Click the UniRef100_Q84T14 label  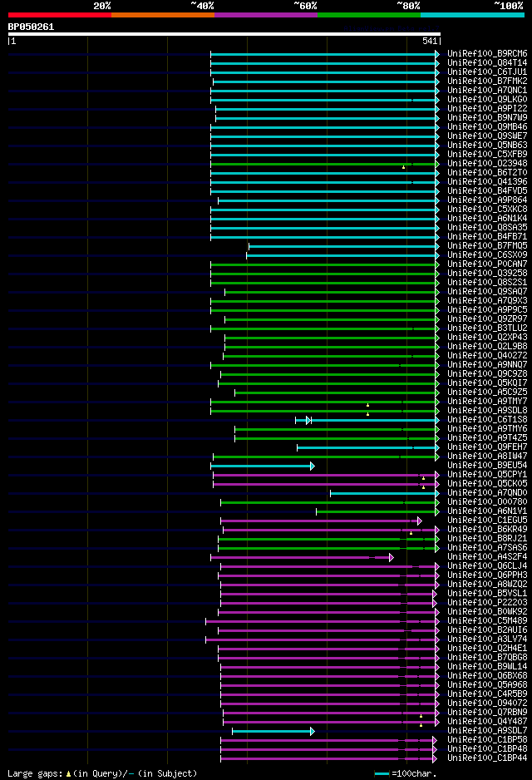tap(487, 62)
